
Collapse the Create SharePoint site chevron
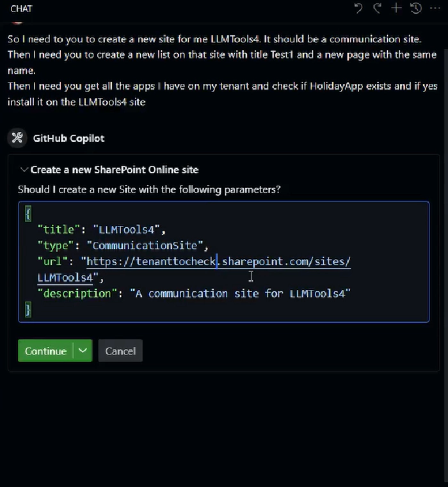coord(24,170)
